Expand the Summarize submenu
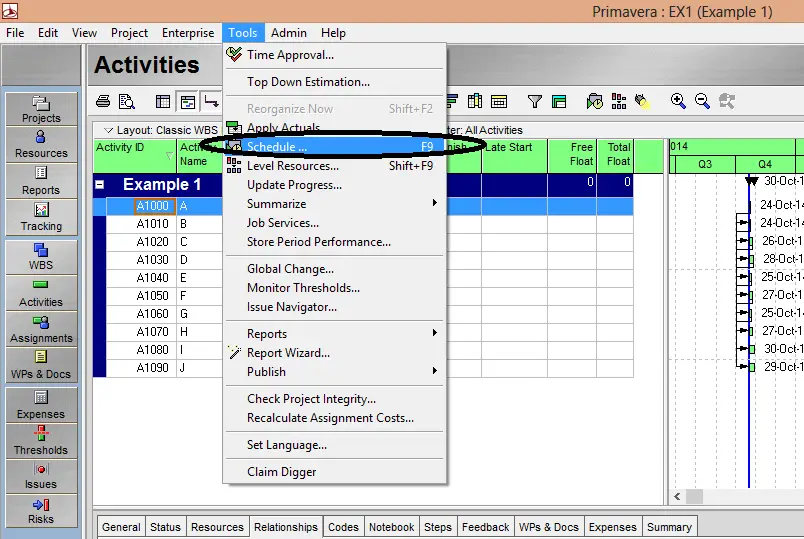The image size is (804, 539). [434, 203]
